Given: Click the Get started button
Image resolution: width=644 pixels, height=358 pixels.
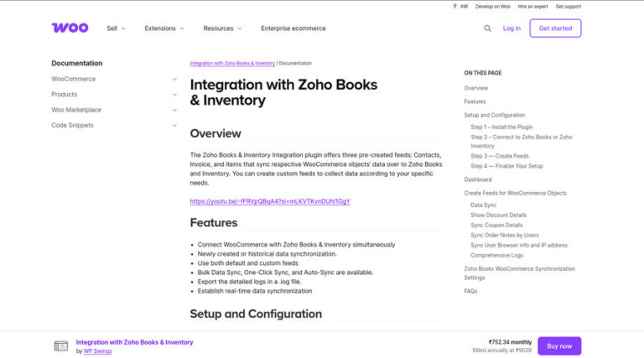Looking at the screenshot, I should coord(555,29).
